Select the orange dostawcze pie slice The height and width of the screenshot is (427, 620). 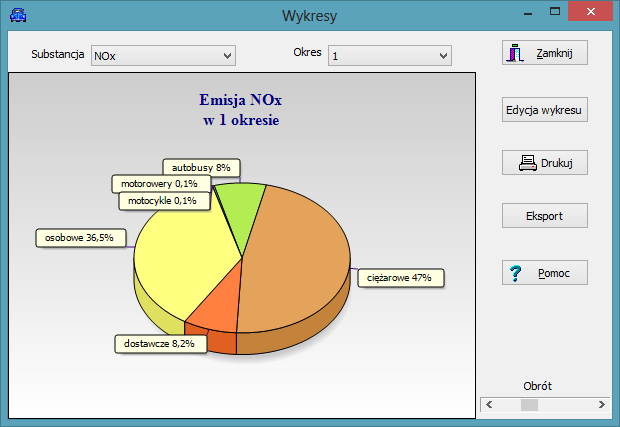coord(221,306)
